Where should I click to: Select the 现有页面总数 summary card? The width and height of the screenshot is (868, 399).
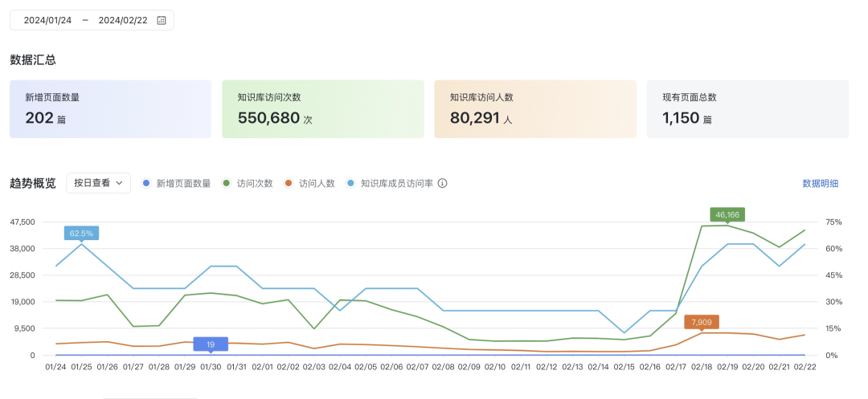(748, 109)
